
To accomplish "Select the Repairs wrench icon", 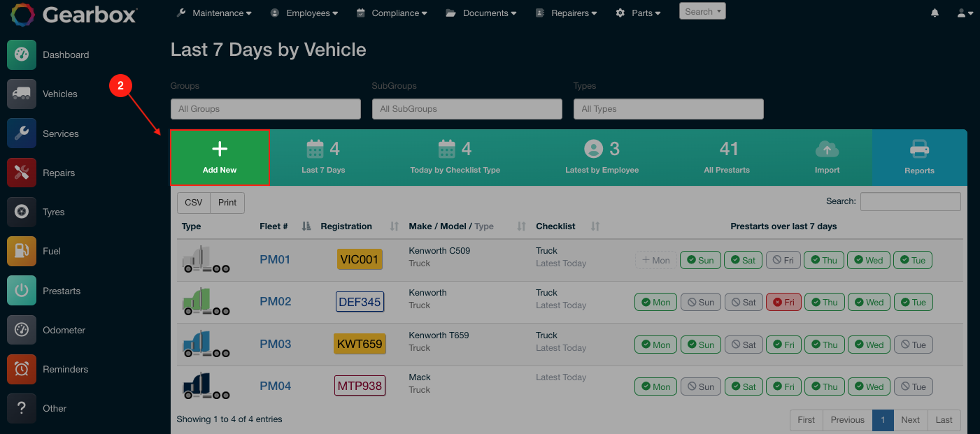I will (x=21, y=172).
